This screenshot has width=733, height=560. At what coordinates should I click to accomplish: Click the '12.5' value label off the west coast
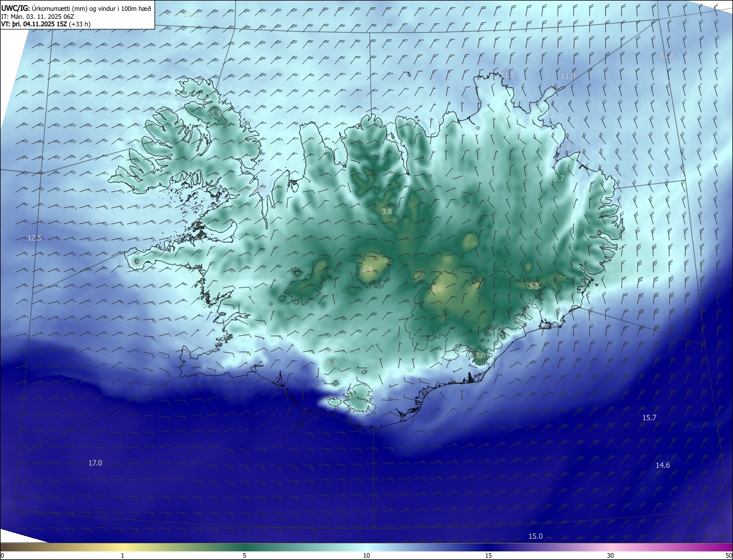(34, 238)
